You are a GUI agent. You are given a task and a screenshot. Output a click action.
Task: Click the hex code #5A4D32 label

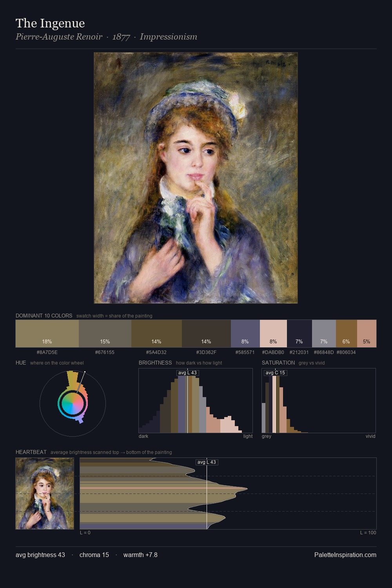tap(156, 352)
